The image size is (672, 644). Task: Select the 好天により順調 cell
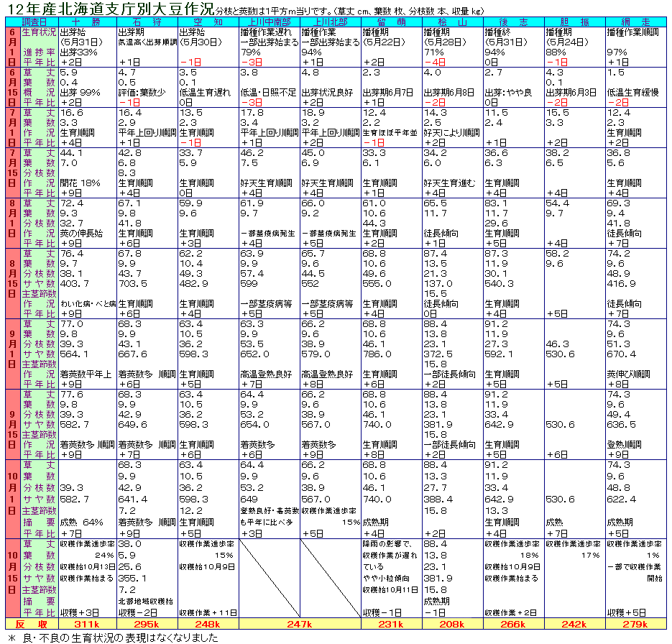point(452,133)
